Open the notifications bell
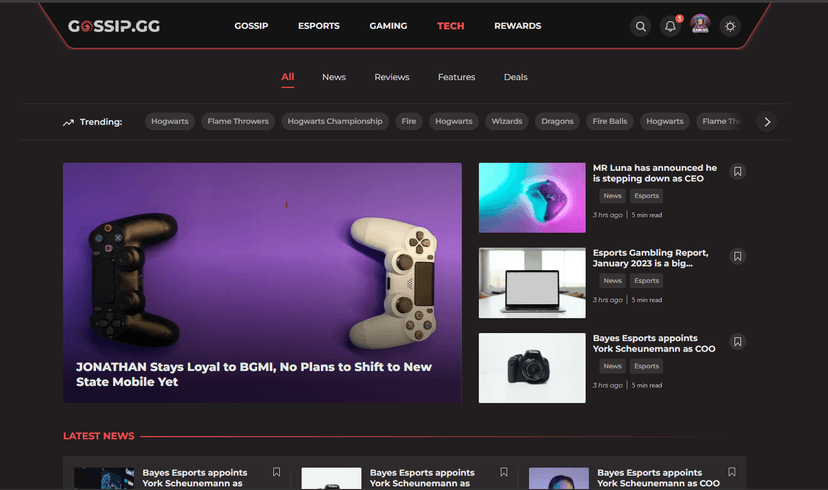 pos(670,26)
